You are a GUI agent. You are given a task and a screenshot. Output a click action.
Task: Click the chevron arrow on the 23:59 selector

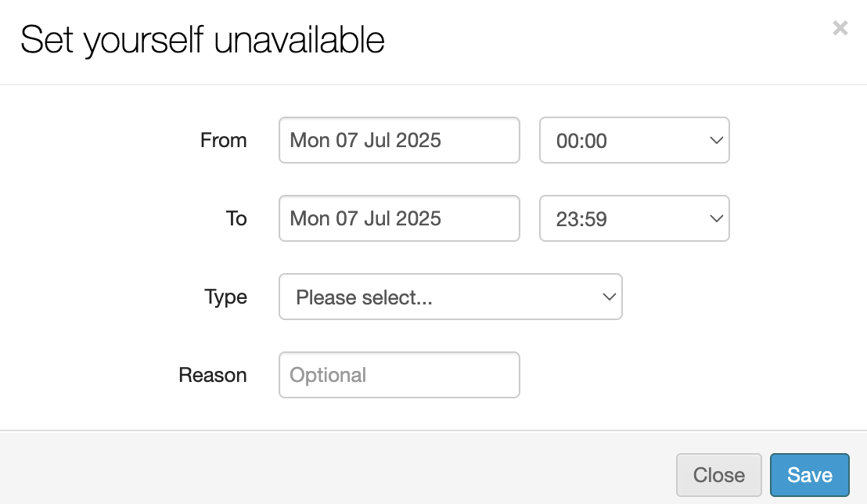(x=715, y=218)
